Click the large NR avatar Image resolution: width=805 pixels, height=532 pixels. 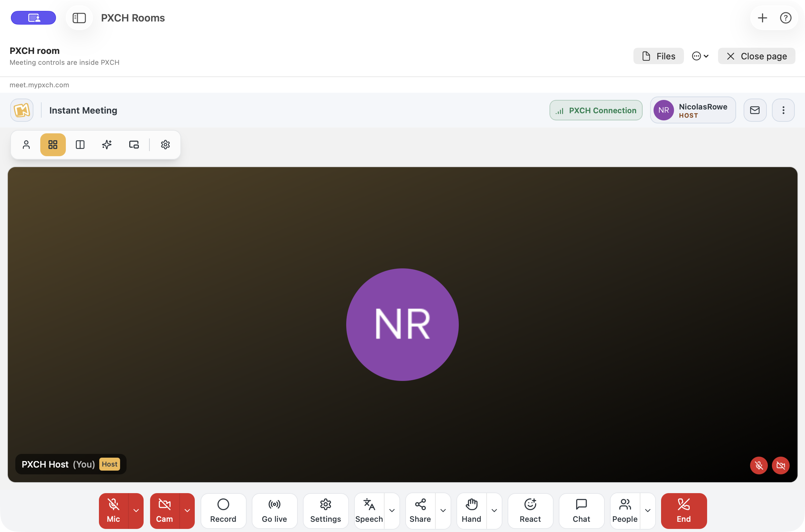pyautogui.click(x=402, y=324)
